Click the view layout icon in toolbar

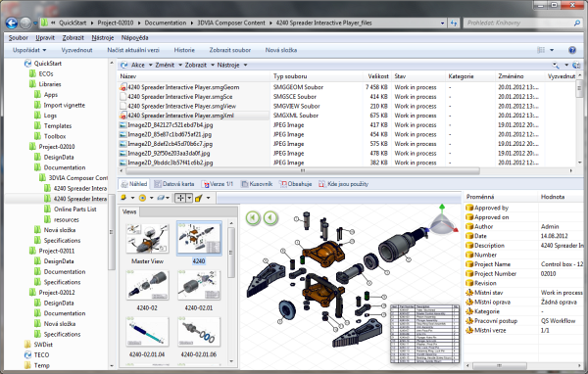tap(541, 50)
